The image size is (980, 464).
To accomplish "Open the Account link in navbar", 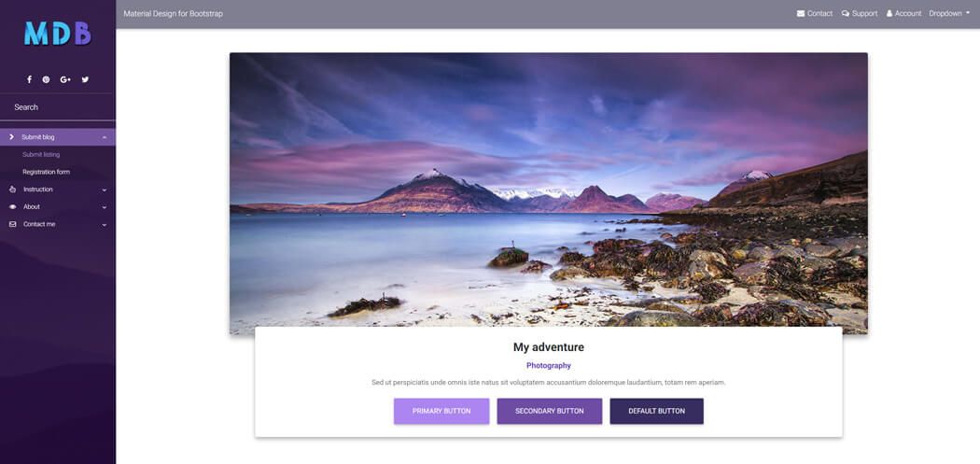I will click(x=903, y=14).
